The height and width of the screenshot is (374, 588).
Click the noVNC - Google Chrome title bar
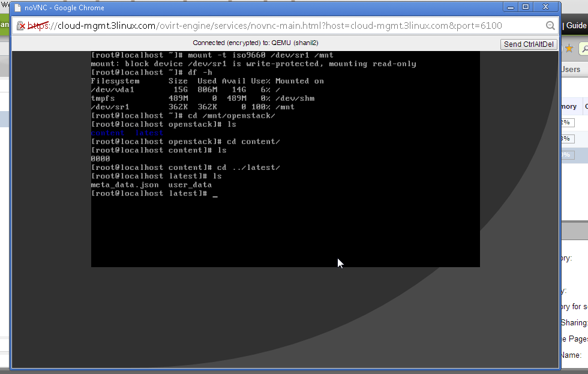pyautogui.click(x=240, y=8)
